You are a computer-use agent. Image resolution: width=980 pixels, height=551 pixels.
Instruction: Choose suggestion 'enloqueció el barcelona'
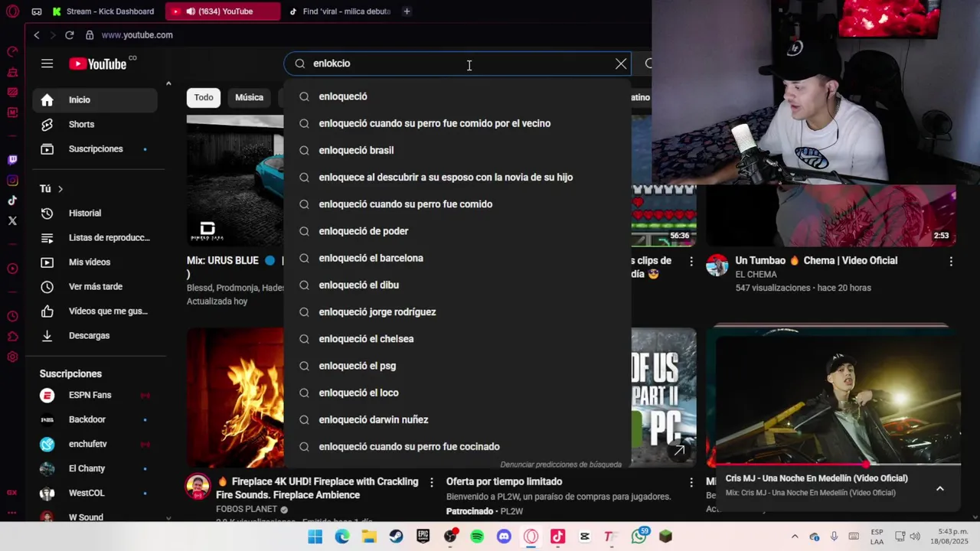457,258
